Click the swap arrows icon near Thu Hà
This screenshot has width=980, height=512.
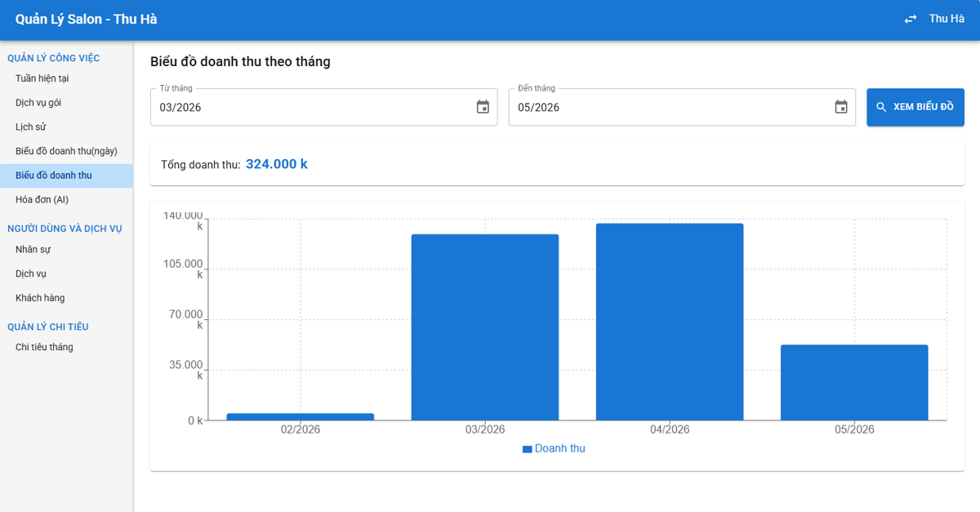pyautogui.click(x=911, y=19)
